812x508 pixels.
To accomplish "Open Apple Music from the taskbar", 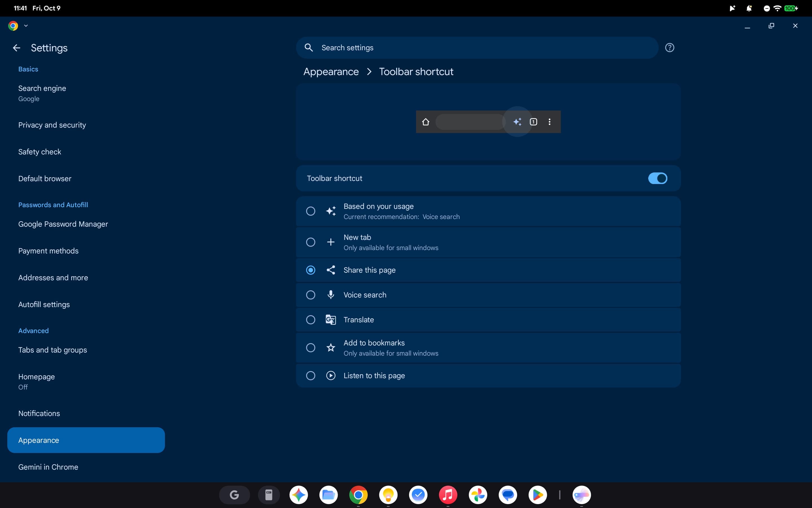I will tap(448, 495).
